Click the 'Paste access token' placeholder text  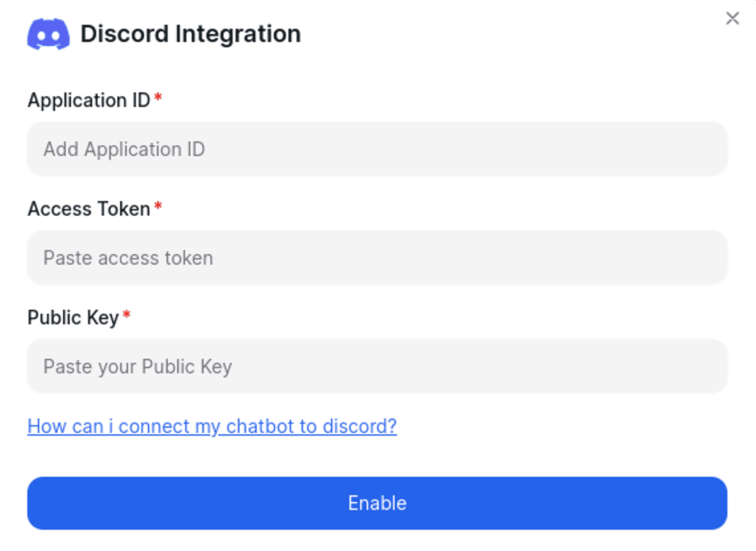pyautogui.click(x=128, y=258)
